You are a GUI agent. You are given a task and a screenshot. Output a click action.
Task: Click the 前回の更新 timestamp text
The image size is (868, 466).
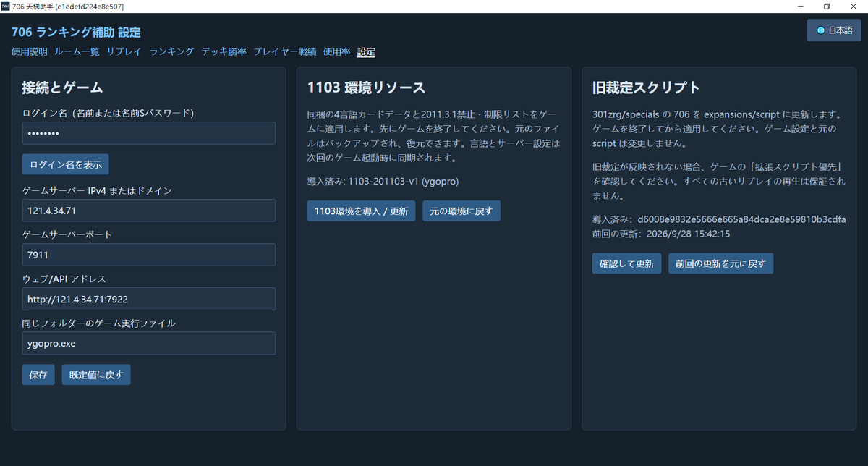(661, 234)
